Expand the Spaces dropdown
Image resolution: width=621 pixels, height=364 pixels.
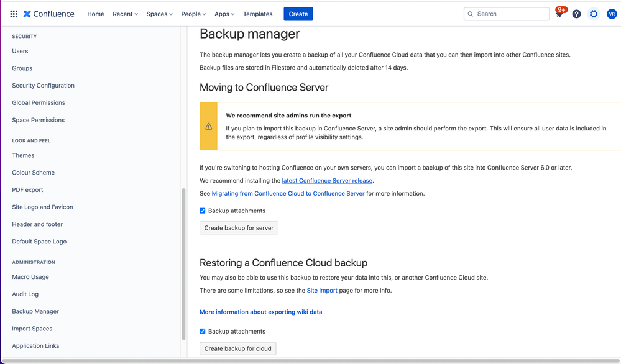159,14
